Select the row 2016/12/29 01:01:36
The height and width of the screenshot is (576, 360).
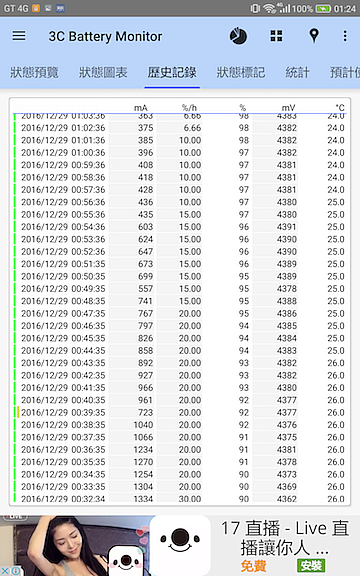(180, 140)
